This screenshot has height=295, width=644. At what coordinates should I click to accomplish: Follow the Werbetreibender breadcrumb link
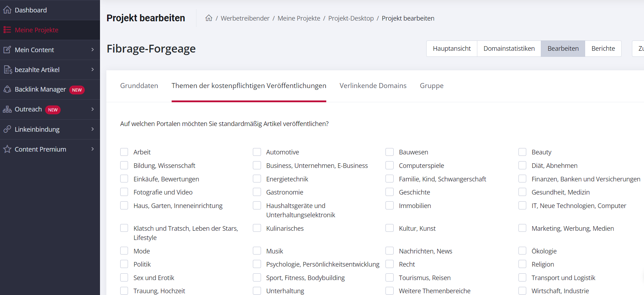(x=245, y=18)
